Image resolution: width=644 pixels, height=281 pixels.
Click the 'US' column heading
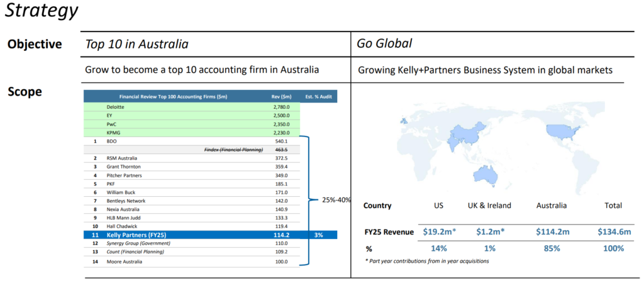438,206
